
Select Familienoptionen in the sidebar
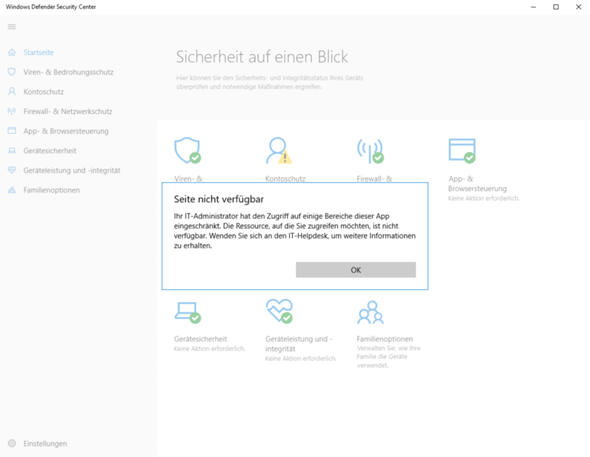[x=52, y=190]
